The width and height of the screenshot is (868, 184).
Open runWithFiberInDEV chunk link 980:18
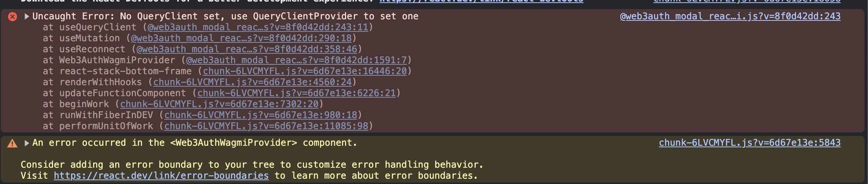coord(261,115)
